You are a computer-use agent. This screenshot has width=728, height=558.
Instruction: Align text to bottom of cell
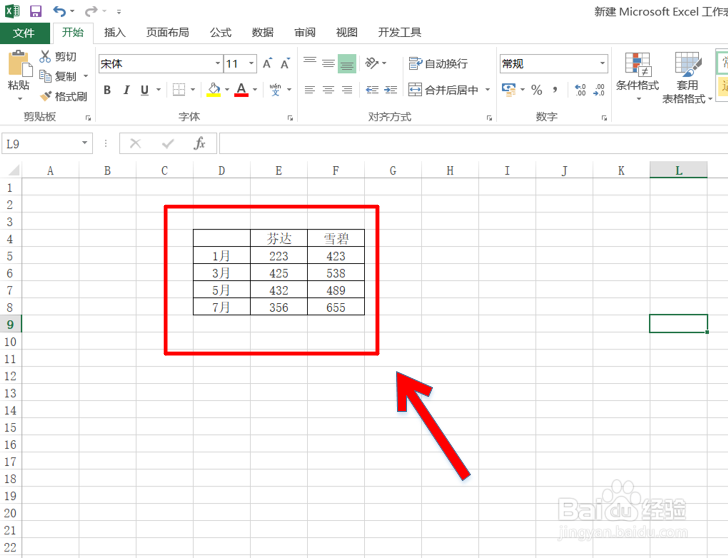click(x=347, y=63)
